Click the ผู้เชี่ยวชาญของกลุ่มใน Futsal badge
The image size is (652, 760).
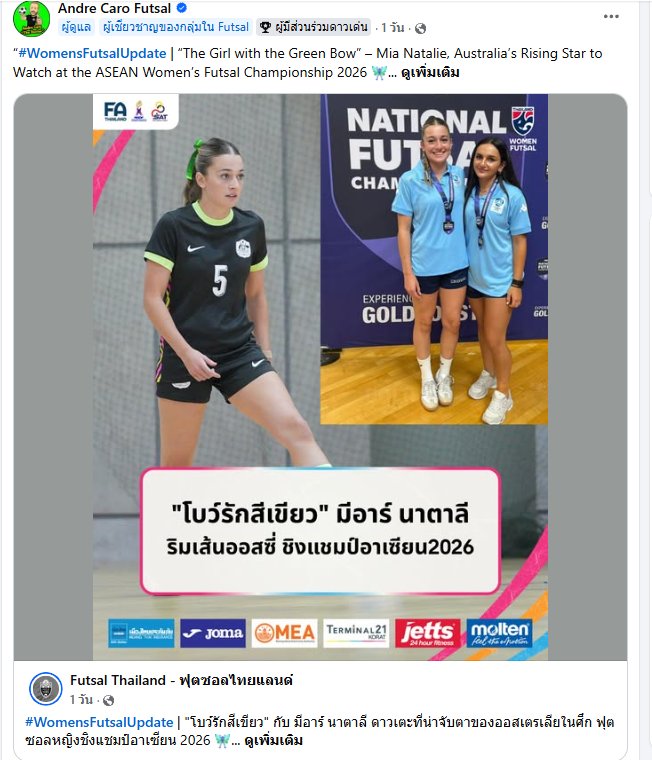(x=175, y=27)
